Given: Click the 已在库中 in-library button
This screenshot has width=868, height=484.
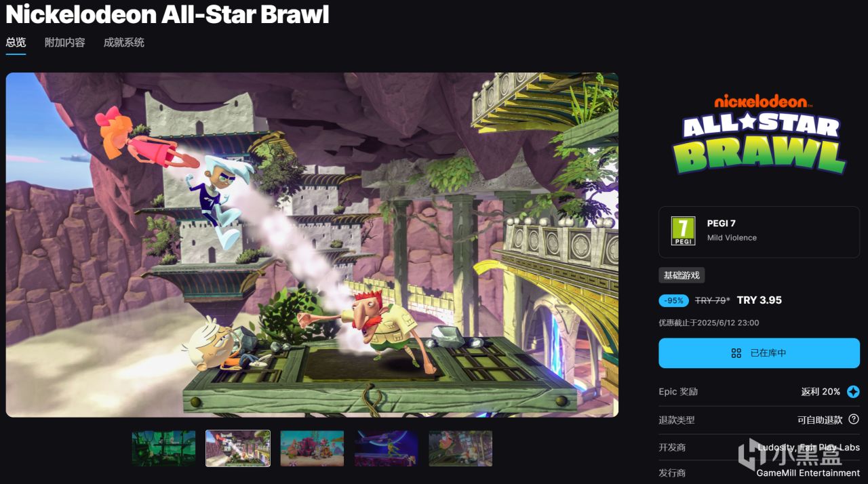Looking at the screenshot, I should 759,353.
